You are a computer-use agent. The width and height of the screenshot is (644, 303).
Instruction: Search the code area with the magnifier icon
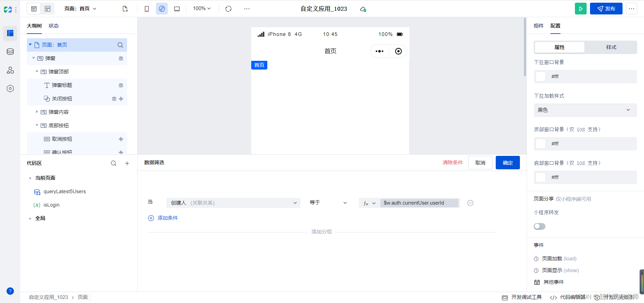(x=114, y=163)
